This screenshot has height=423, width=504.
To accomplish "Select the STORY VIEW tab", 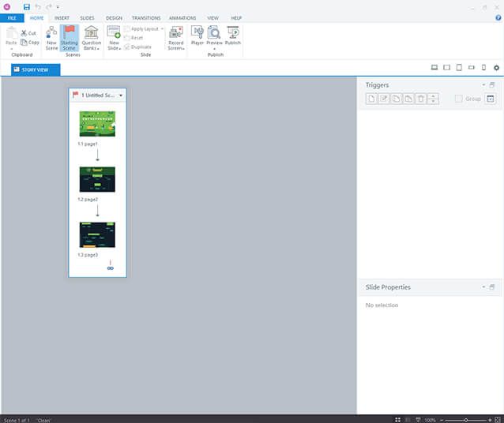I will point(36,69).
